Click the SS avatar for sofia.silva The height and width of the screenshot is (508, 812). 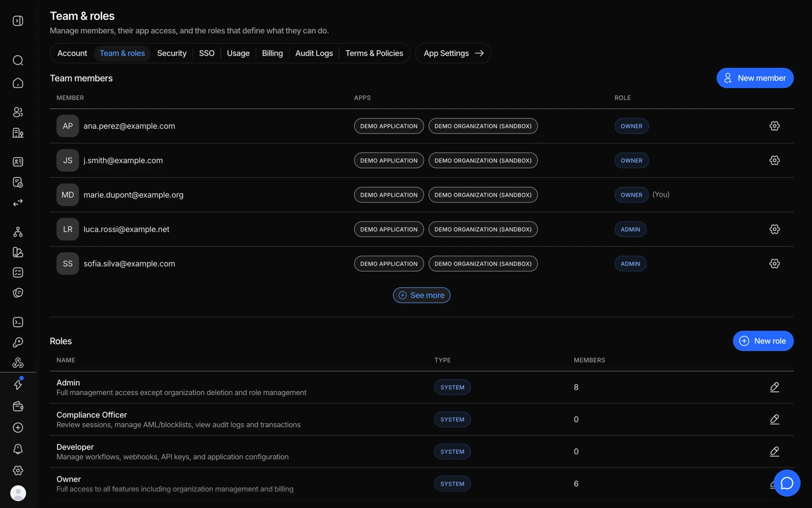pyautogui.click(x=67, y=264)
